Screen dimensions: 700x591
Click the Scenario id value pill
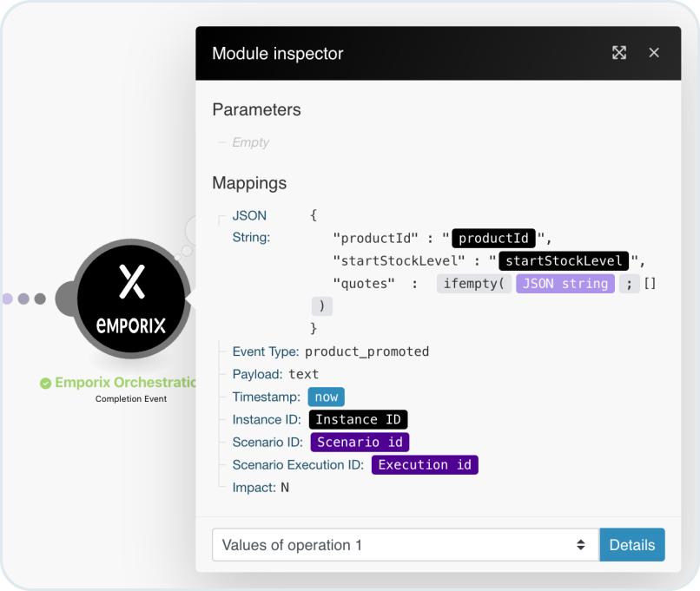click(x=360, y=442)
